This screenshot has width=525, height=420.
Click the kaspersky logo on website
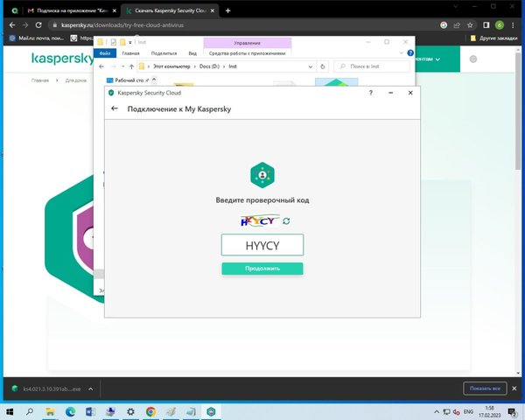coord(63,59)
